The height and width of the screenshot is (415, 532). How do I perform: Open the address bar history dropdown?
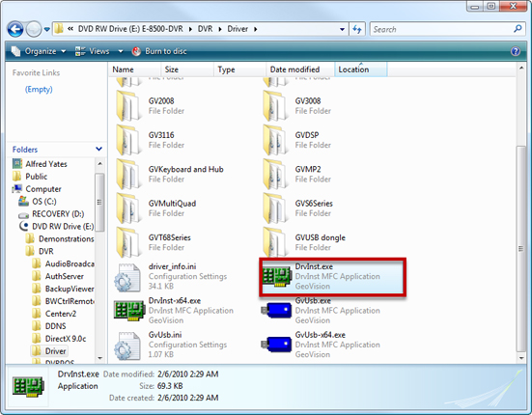(x=343, y=30)
